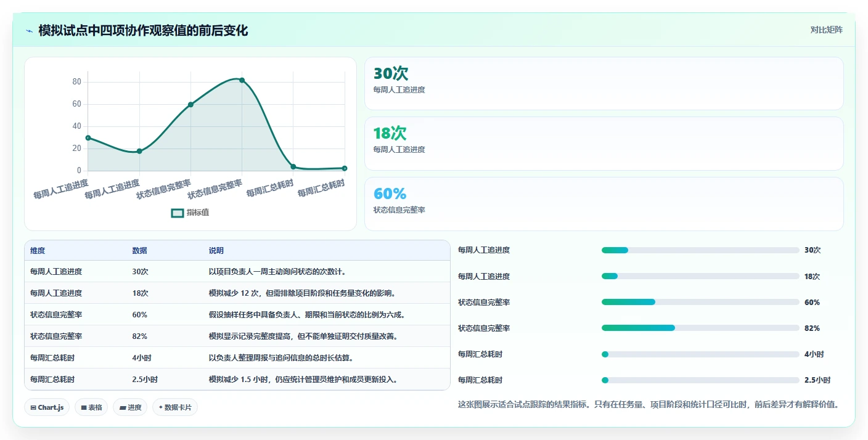Click the Chart.js chip

coord(47,407)
